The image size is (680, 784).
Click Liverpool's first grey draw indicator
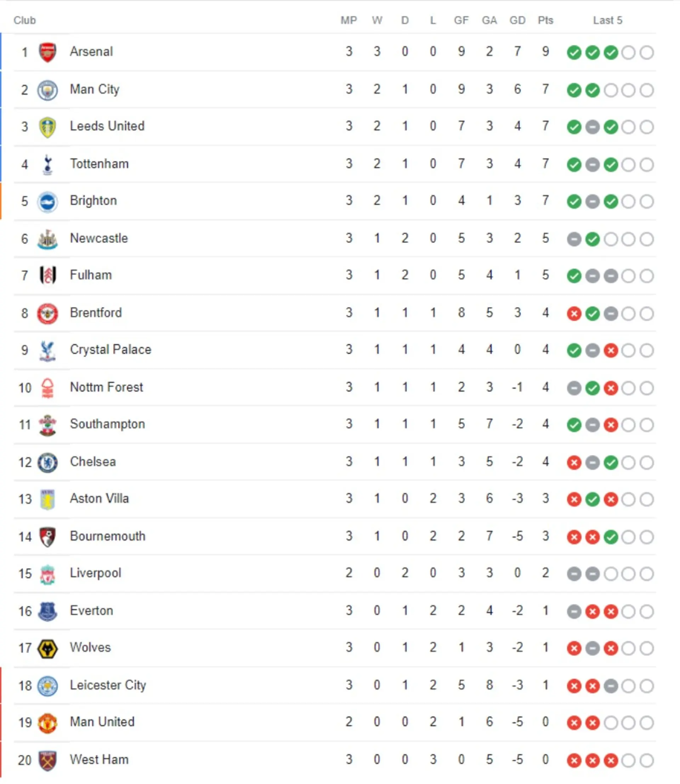click(574, 574)
